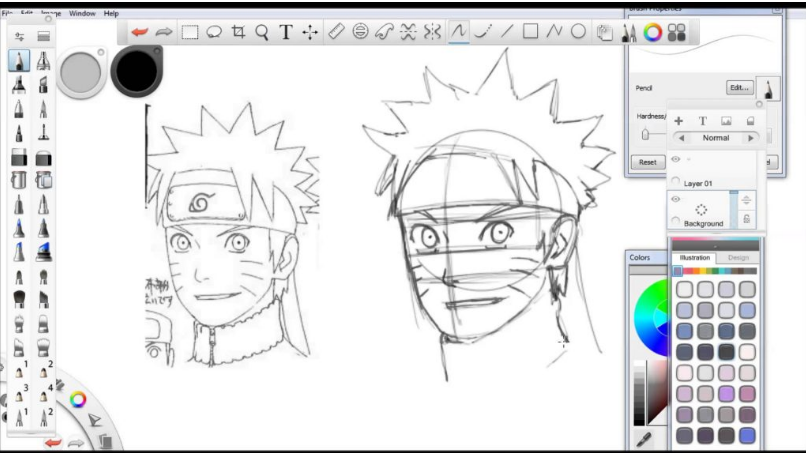Choose the Crop tool
806x453 pixels.
tap(238, 32)
